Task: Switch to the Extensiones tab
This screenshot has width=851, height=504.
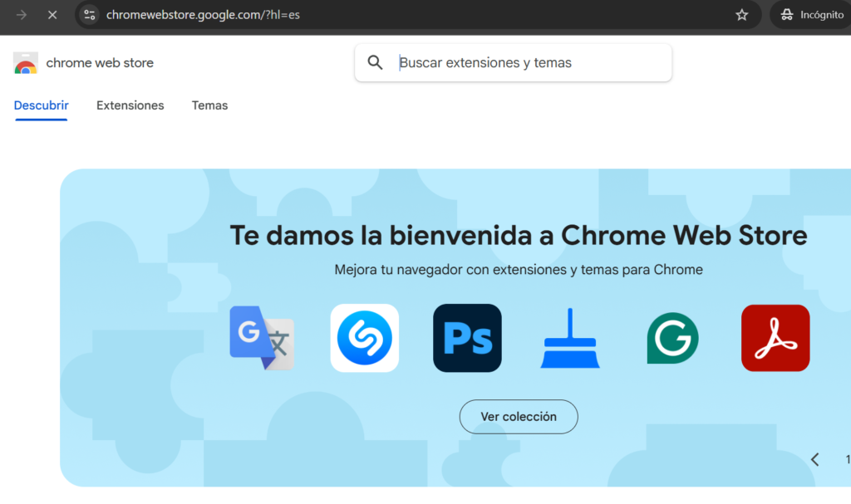Action: click(x=130, y=105)
